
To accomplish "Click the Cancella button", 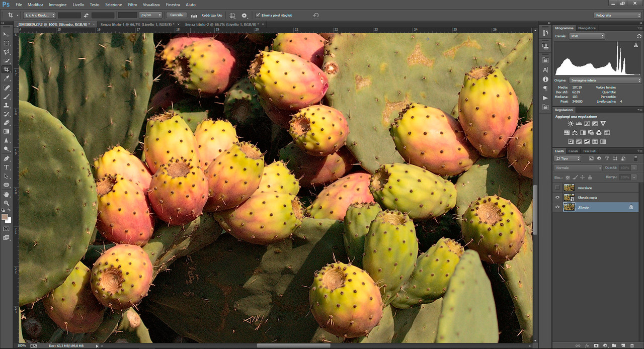I will [x=176, y=15].
